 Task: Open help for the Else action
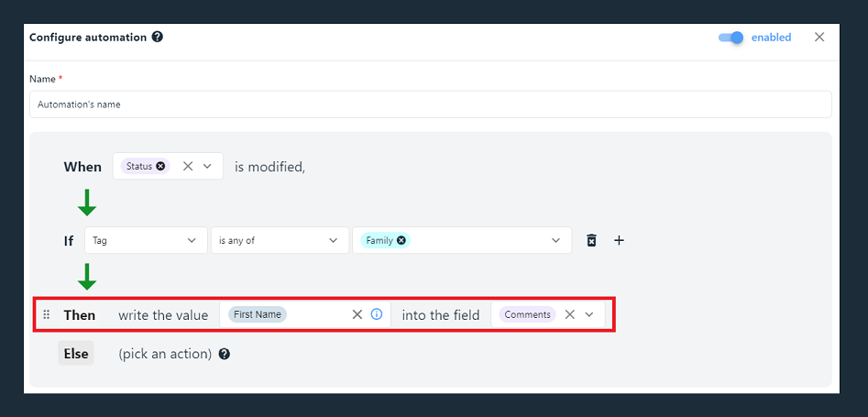[225, 354]
